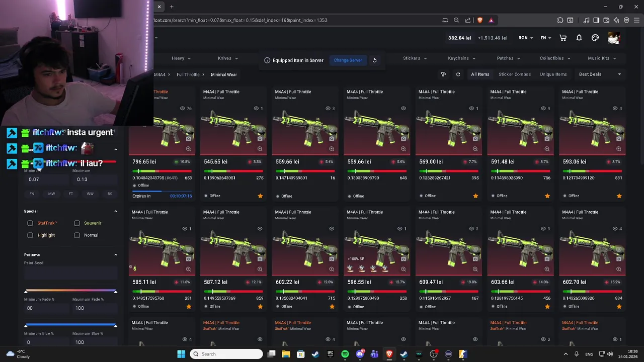Open Discord from the taskbar

tap(360, 354)
